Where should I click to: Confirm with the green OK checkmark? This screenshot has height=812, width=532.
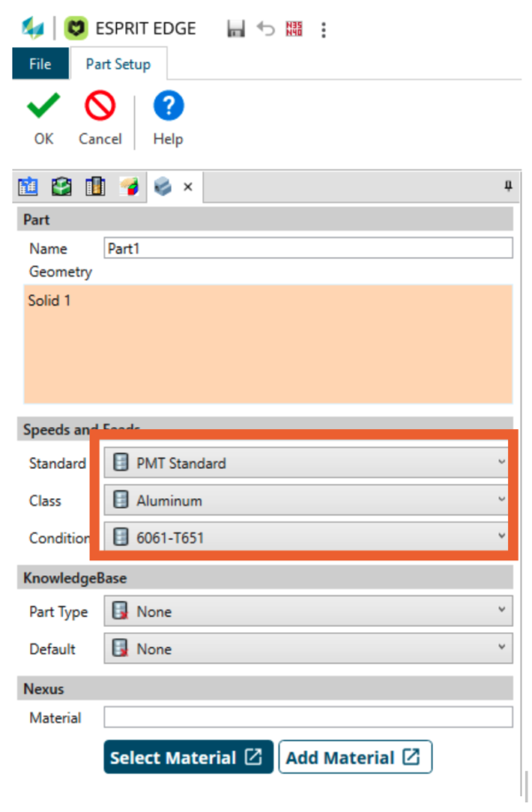point(43,108)
